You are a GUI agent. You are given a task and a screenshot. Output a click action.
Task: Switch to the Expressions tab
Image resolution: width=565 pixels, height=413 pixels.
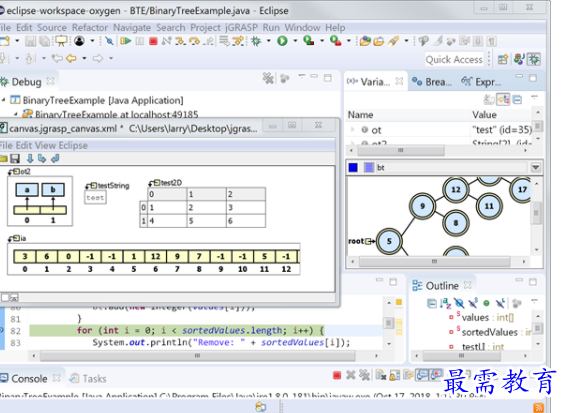(481, 82)
